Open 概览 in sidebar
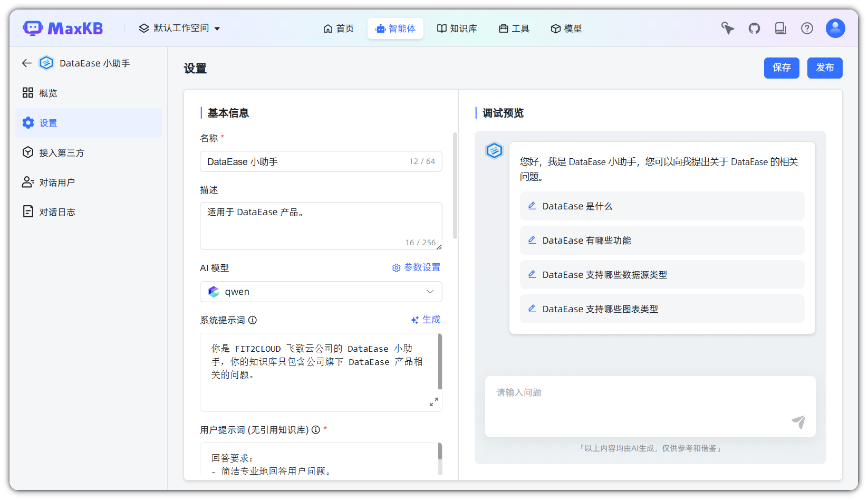Screen dimensions: 868x500 click(89, 93)
